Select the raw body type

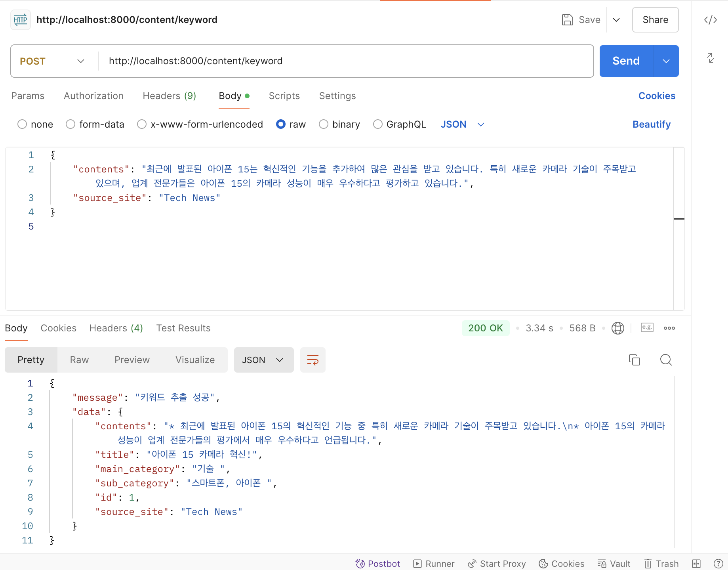click(x=281, y=124)
